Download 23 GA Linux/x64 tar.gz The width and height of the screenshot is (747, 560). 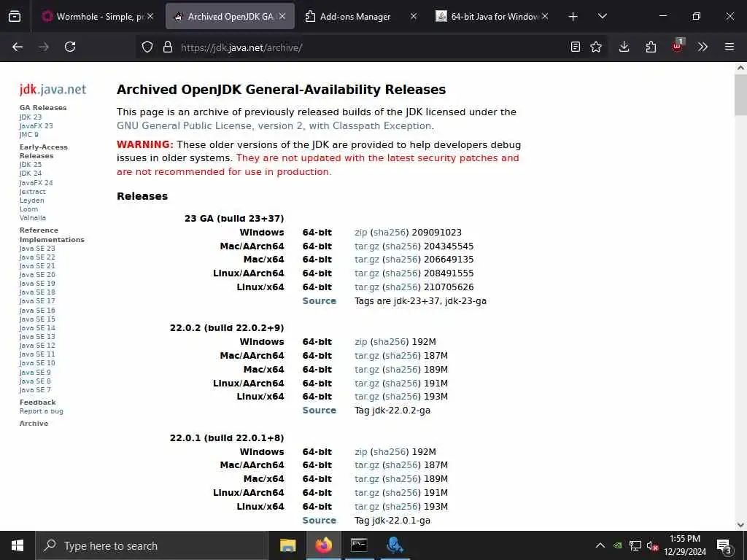[x=367, y=287]
